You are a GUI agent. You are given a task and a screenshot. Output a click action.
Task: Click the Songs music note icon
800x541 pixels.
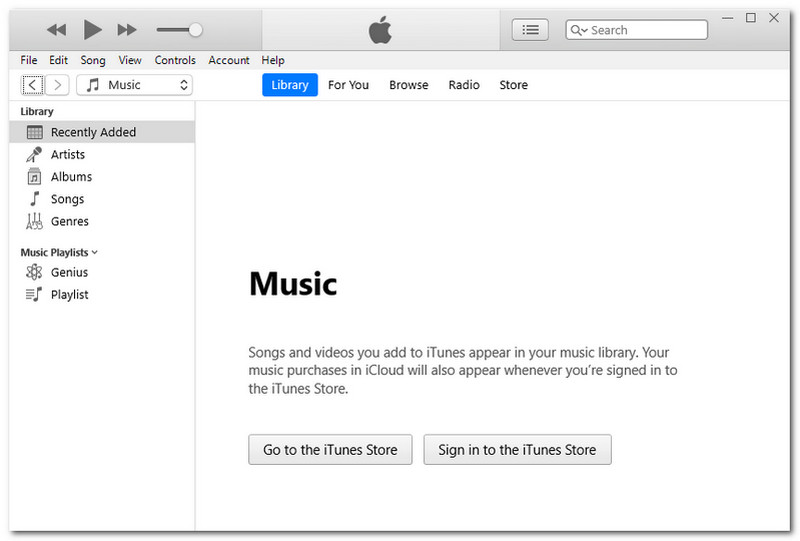click(34, 199)
